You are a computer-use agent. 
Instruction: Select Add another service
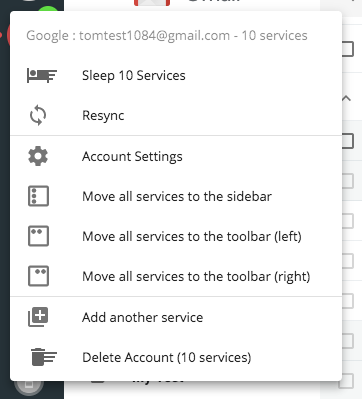[x=176, y=317]
